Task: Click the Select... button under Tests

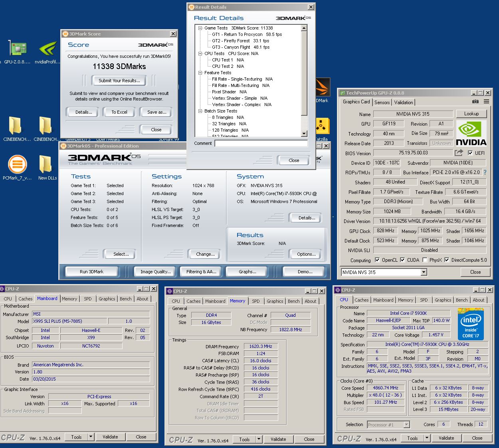Action: click(x=121, y=254)
